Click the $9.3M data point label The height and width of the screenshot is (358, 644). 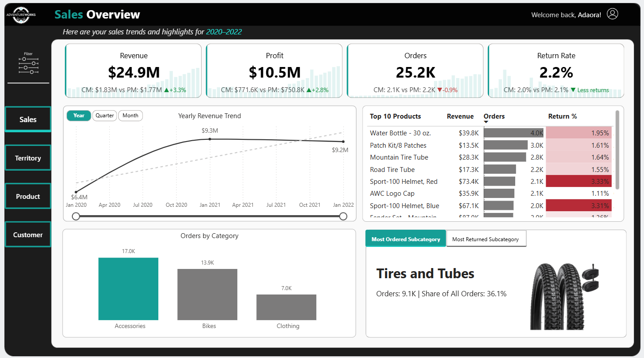click(x=210, y=131)
